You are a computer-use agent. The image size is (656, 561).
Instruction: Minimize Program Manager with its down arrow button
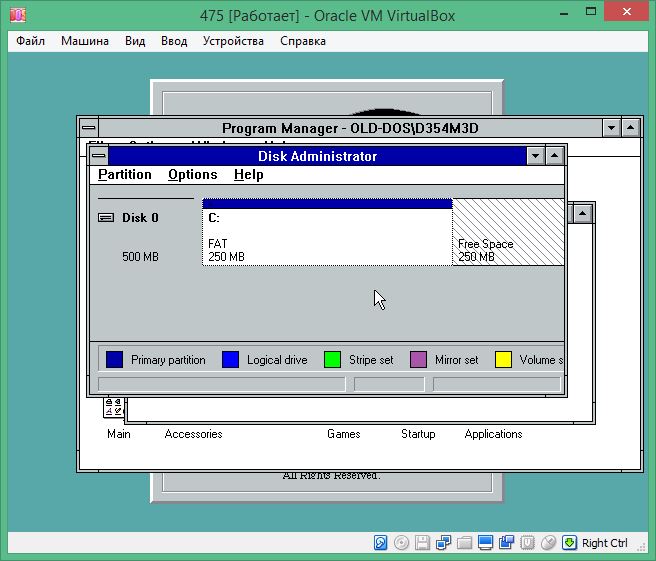(x=611, y=128)
